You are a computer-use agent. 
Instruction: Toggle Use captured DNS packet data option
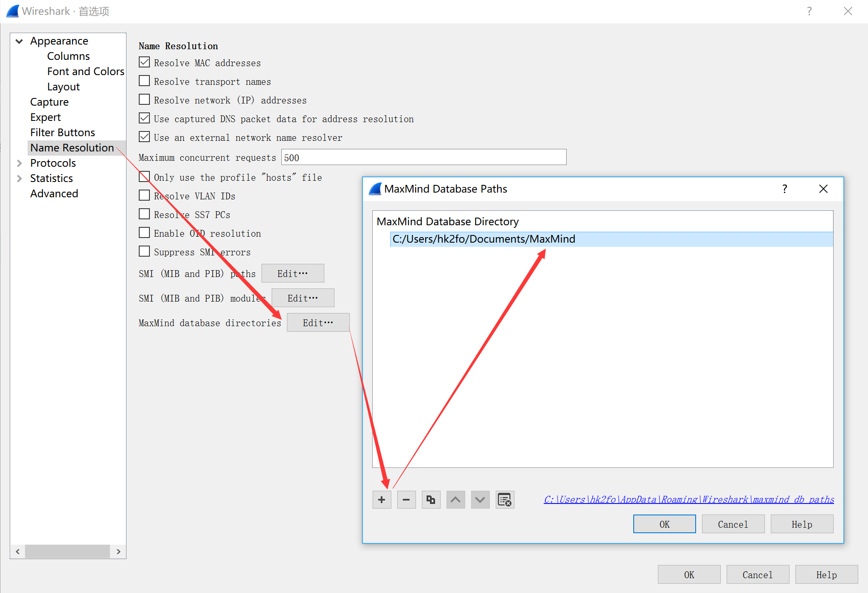point(144,118)
